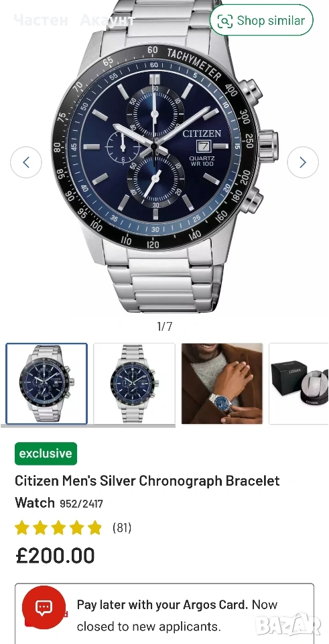The height and width of the screenshot is (644, 329).
Task: Click the thumbnail carousel scroll bar
Action: coord(88,426)
